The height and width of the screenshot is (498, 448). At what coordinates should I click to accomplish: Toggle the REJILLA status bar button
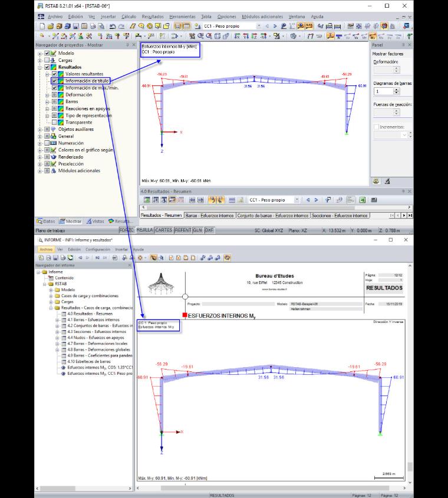pyautogui.click(x=144, y=230)
